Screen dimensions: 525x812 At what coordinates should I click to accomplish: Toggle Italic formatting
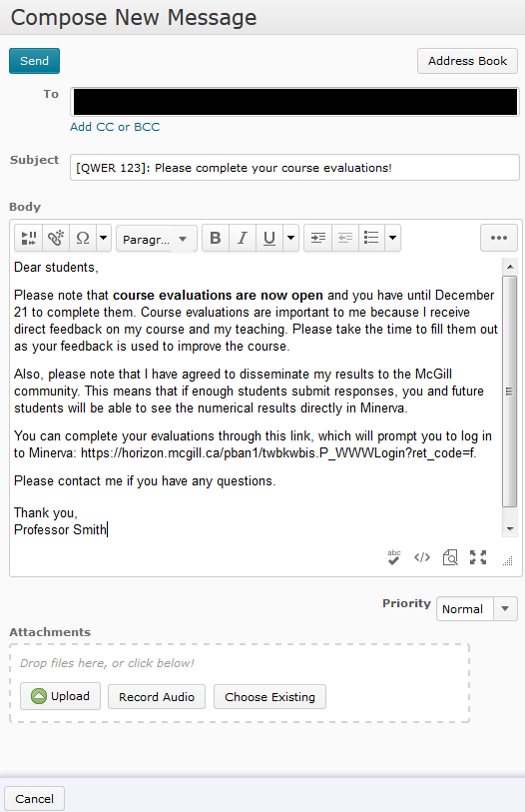pyautogui.click(x=243, y=239)
